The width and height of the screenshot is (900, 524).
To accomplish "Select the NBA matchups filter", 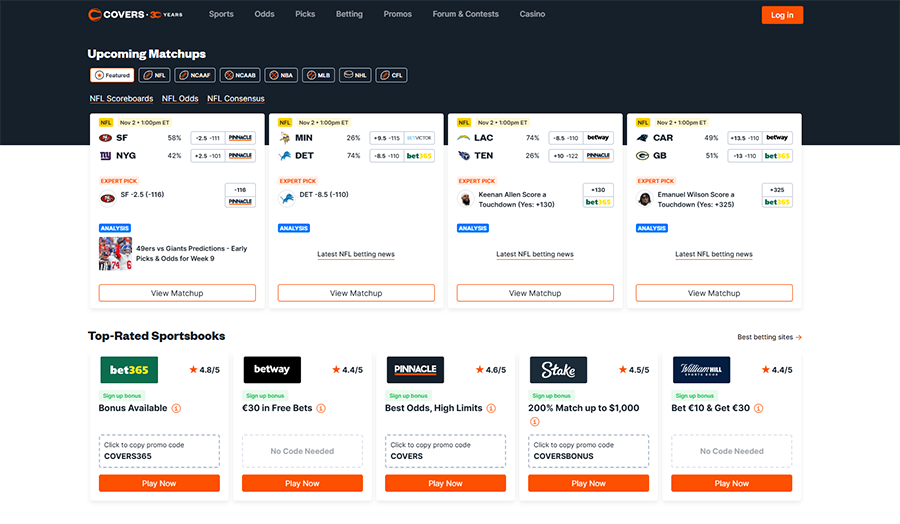I will tap(281, 75).
